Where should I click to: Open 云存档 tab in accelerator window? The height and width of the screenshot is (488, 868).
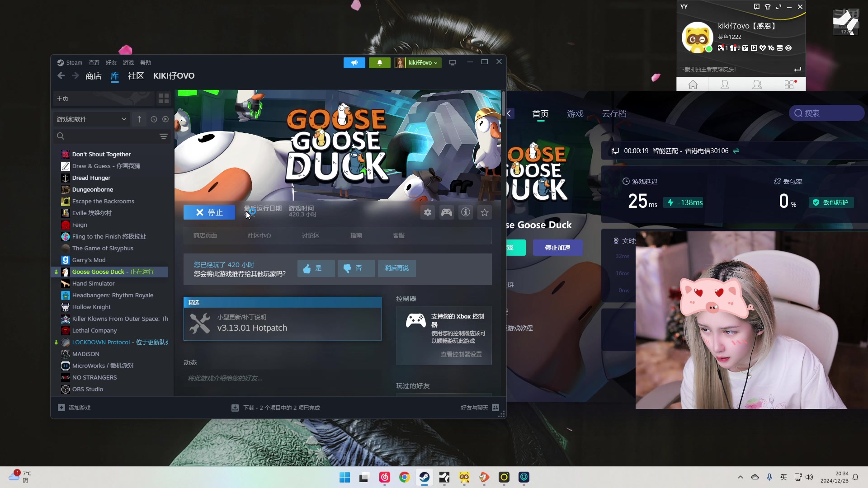pyautogui.click(x=614, y=113)
